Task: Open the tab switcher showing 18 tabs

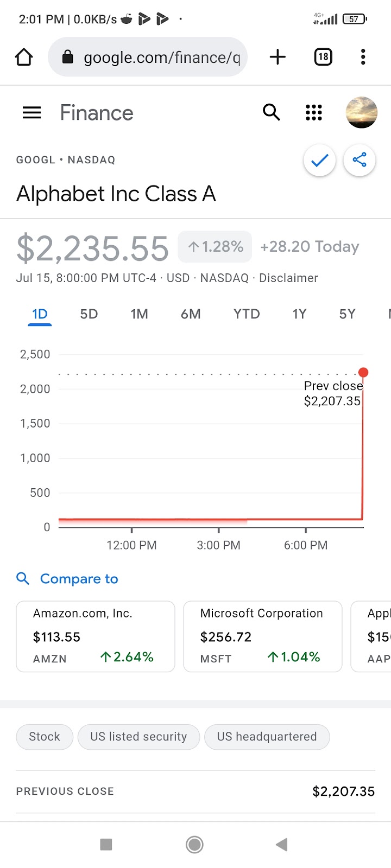Action: pos(323,57)
